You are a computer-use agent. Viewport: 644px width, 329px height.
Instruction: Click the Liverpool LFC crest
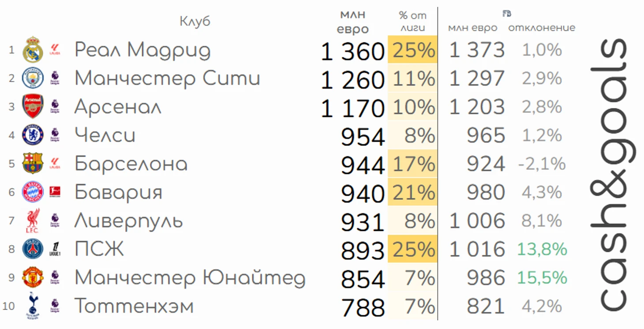click(x=33, y=220)
